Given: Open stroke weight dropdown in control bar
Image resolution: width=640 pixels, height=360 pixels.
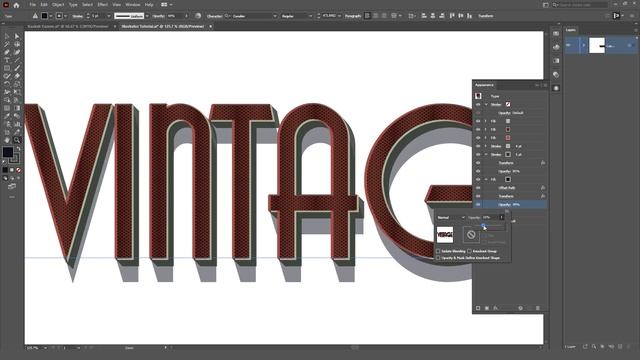Looking at the screenshot, I should click(x=109, y=16).
